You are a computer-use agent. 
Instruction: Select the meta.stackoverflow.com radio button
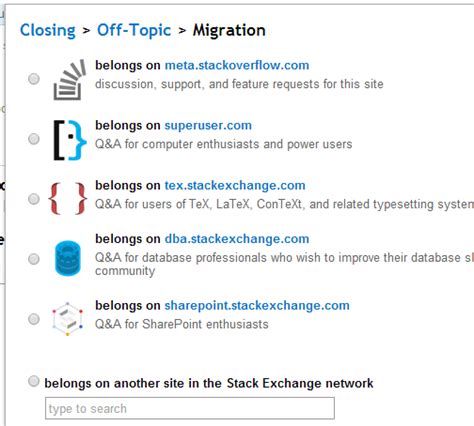point(34,79)
